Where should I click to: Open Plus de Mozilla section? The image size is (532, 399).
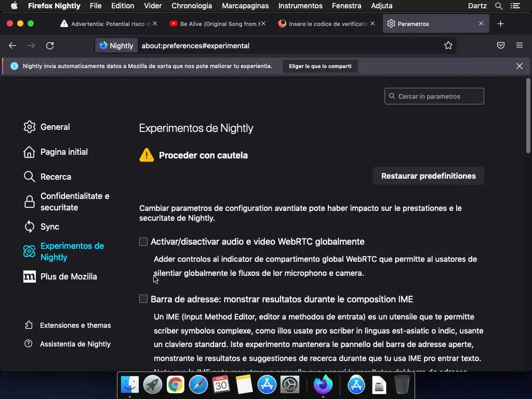60,276
